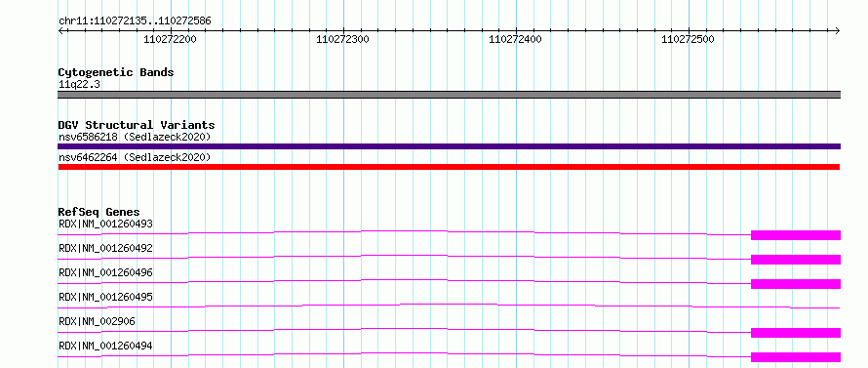Viewport: 868px width, 368px height.
Task: Click the exon block of RDX|NM_001260493
Action: coord(796,235)
